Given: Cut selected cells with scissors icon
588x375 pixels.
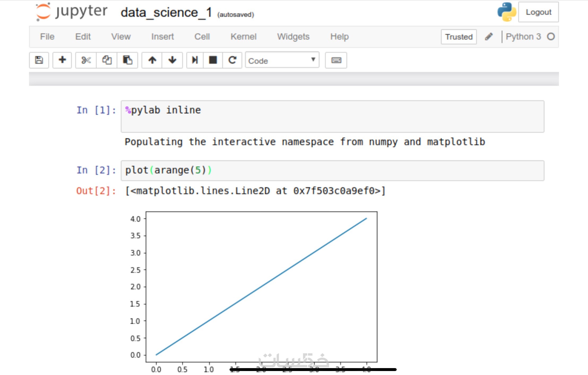Looking at the screenshot, I should click(86, 60).
